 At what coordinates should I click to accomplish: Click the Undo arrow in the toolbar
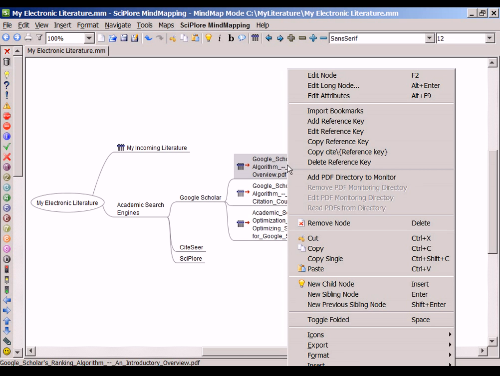click(148, 38)
